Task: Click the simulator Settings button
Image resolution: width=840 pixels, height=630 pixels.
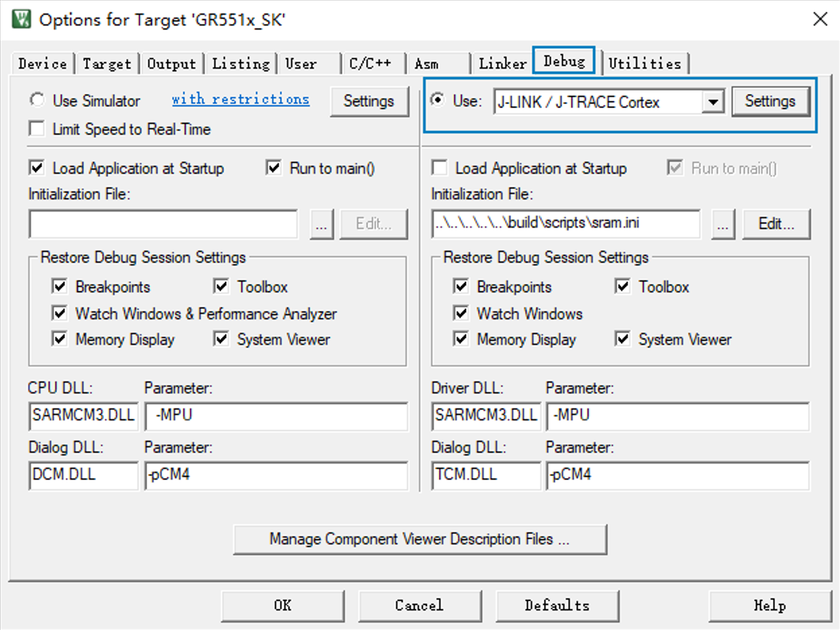Action: click(369, 101)
